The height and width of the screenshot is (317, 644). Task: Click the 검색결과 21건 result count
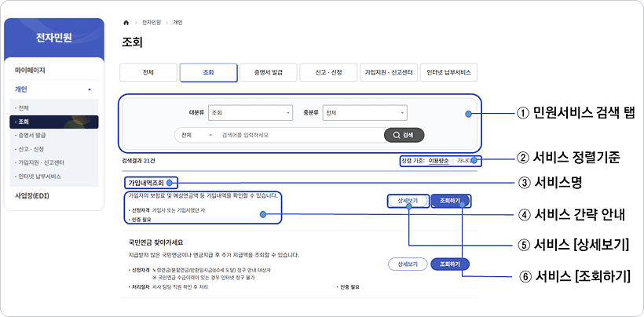[x=138, y=161]
